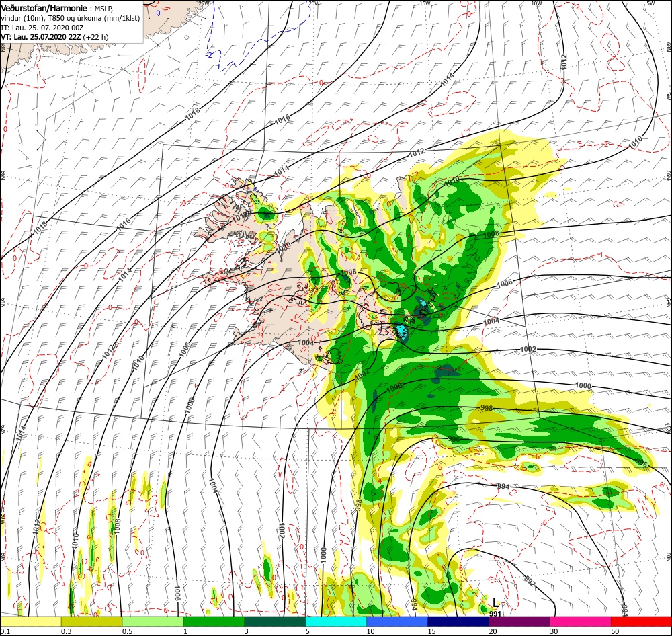Click the pink 30–50 legend swatch
The width and height of the screenshot is (672, 636).
click(x=581, y=621)
